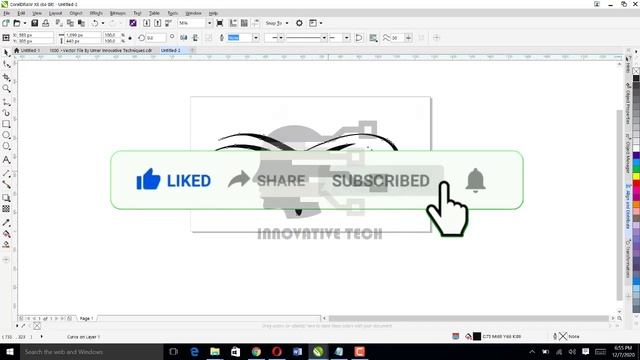The width and height of the screenshot is (640, 360).
Task: Click the Import icon
Action: point(147,23)
